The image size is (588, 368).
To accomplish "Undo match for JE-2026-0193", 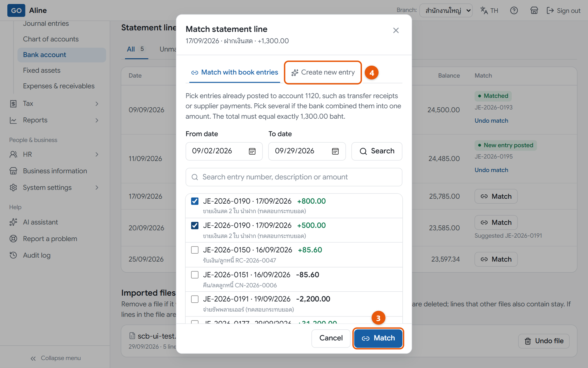I will coord(491,121).
